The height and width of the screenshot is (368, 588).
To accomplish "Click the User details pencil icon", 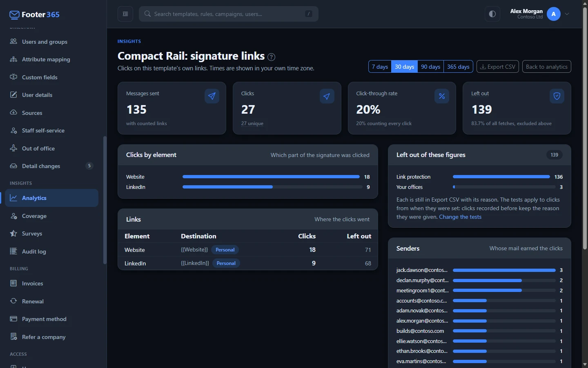I will [x=13, y=95].
